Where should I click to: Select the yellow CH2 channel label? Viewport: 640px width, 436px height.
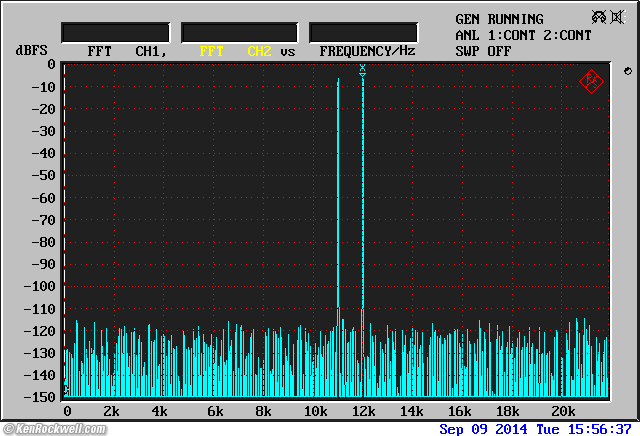260,51
